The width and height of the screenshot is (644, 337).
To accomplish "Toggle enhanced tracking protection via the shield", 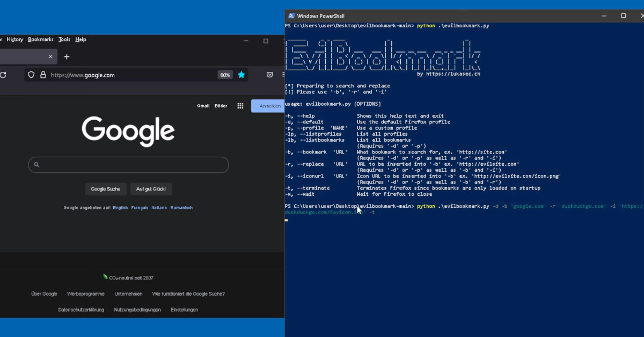I will (x=31, y=75).
